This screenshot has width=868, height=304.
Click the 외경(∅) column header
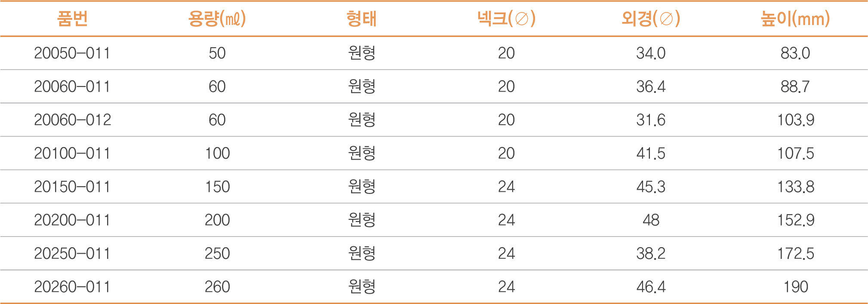tap(651, 19)
